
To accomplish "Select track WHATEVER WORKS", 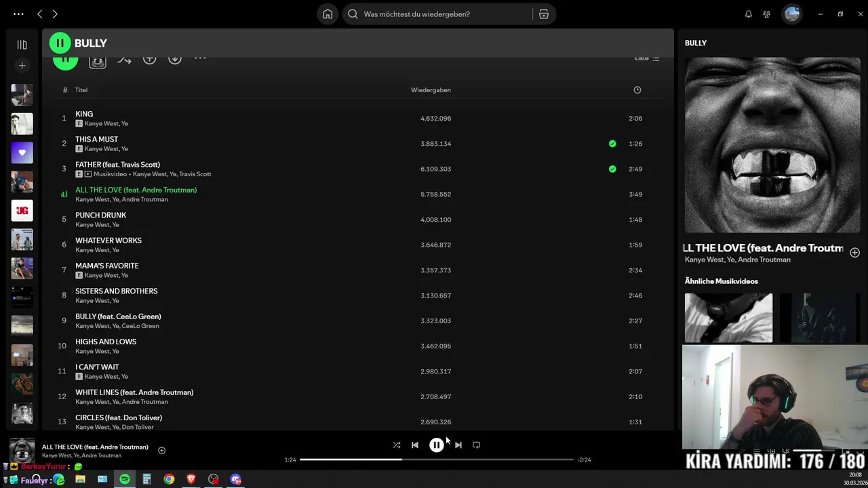I will coord(108,241).
